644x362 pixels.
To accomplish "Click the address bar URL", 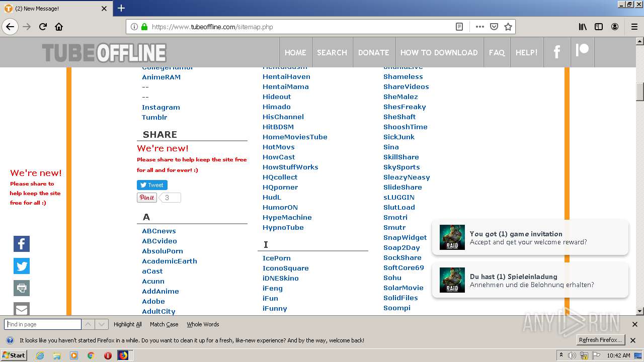I will pyautogui.click(x=212, y=27).
